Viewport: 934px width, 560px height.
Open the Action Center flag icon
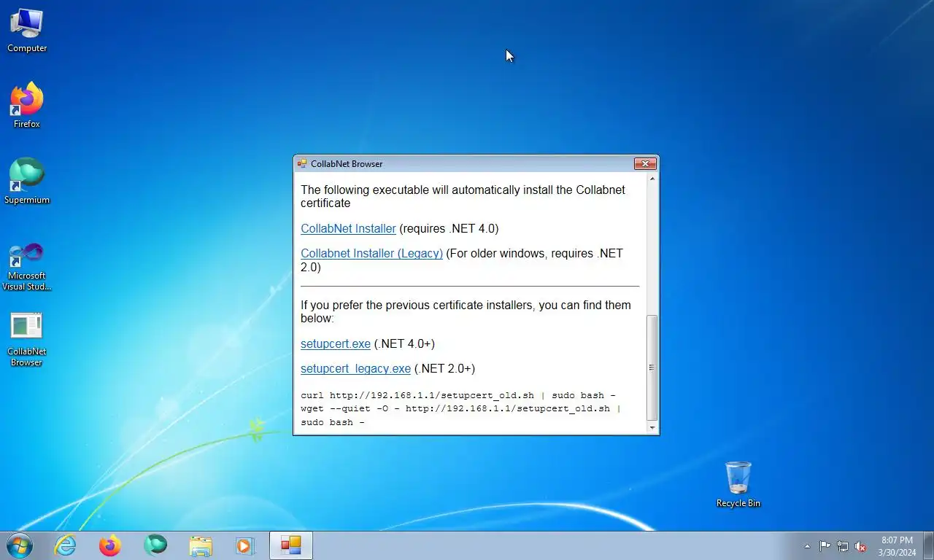pyautogui.click(x=825, y=546)
